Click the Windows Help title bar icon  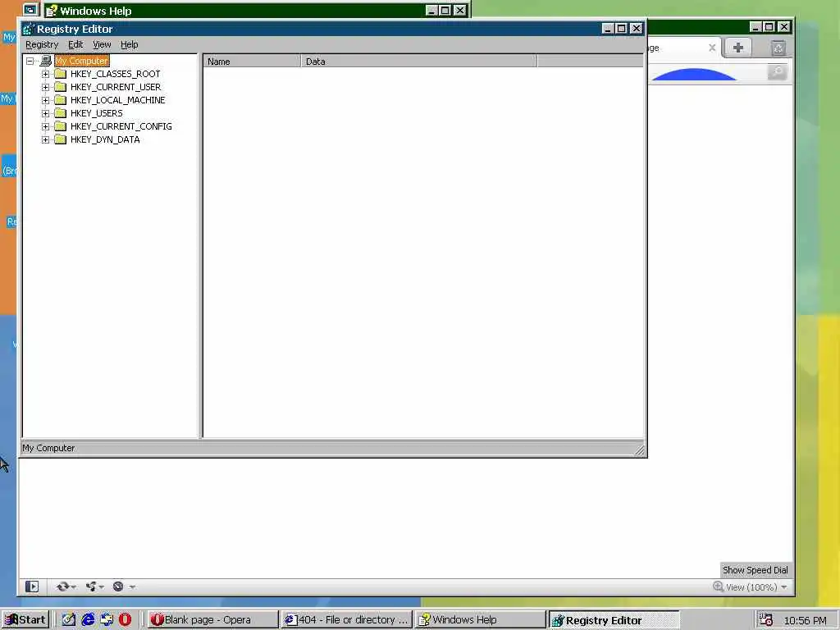click(x=52, y=10)
